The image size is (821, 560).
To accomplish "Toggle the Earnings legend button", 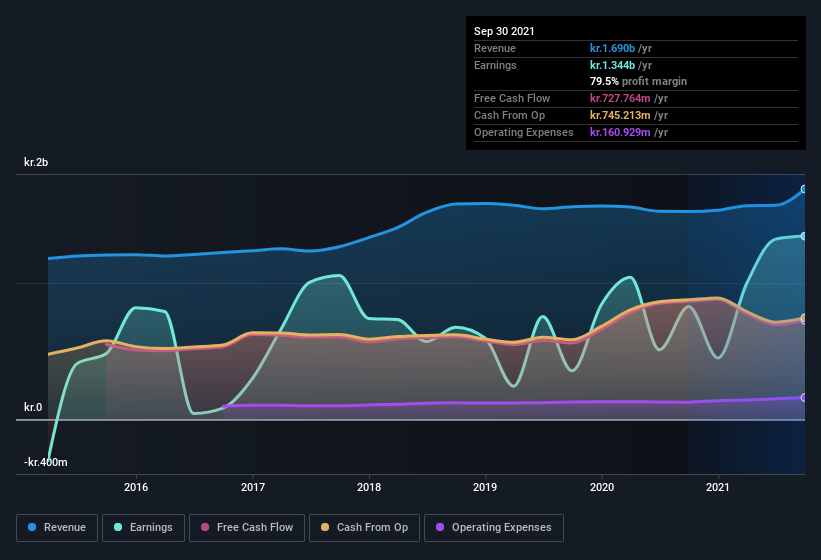I will pyautogui.click(x=143, y=528).
